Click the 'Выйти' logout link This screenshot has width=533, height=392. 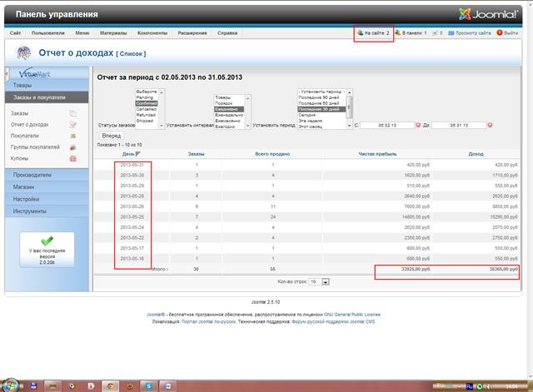(508, 32)
